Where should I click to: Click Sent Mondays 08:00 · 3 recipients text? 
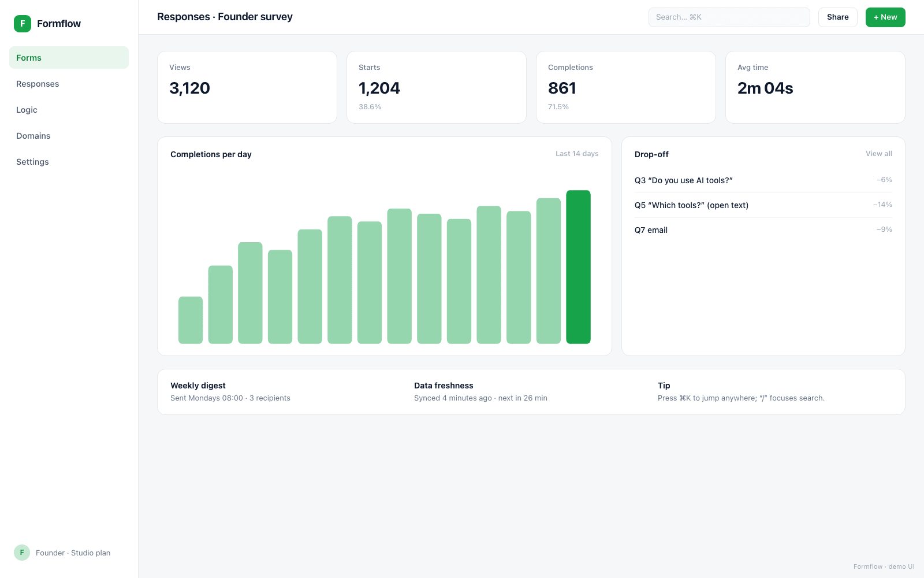230,398
